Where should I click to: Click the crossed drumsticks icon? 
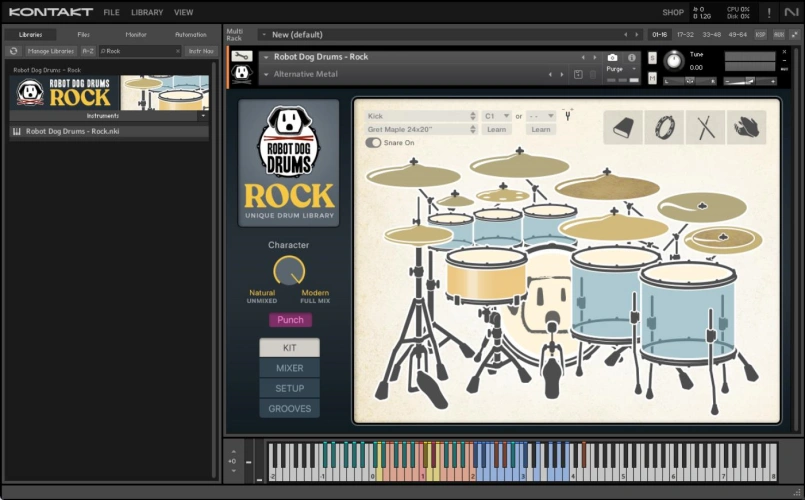pos(705,127)
